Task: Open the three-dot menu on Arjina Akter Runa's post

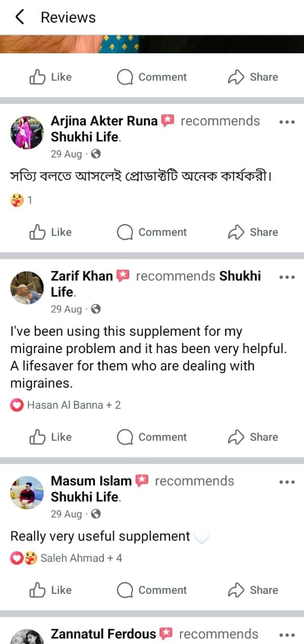Action: point(287,121)
